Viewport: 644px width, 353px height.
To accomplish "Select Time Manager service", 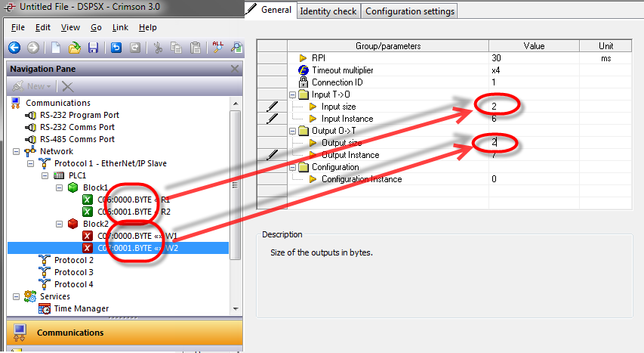I will [x=82, y=308].
